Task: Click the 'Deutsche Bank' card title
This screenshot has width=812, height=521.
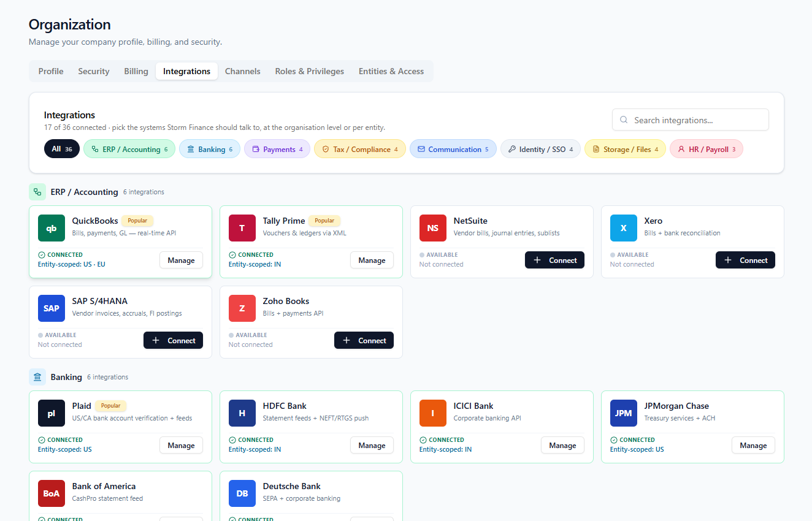Action: pos(292,486)
